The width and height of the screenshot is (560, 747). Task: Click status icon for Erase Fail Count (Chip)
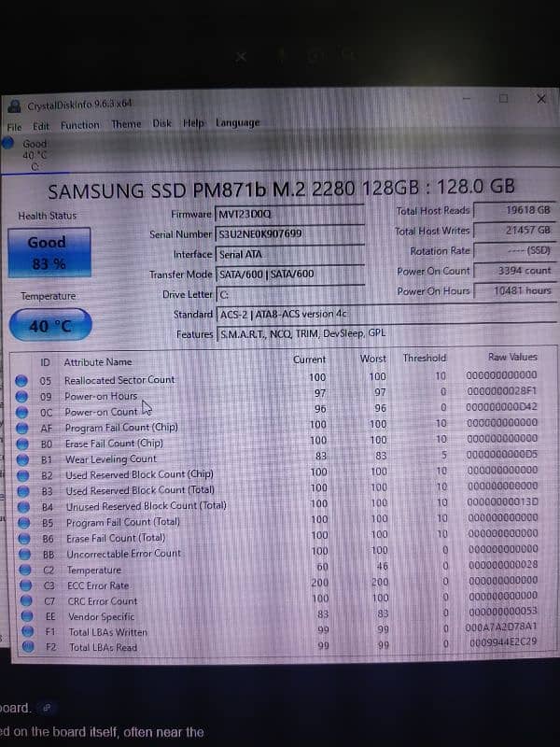[x=22, y=444]
